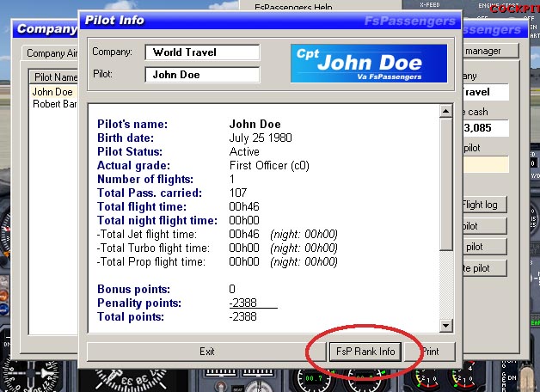This screenshot has width=540, height=392.
Task: Click the Pilot Name column header in Company window
Action: (53, 77)
